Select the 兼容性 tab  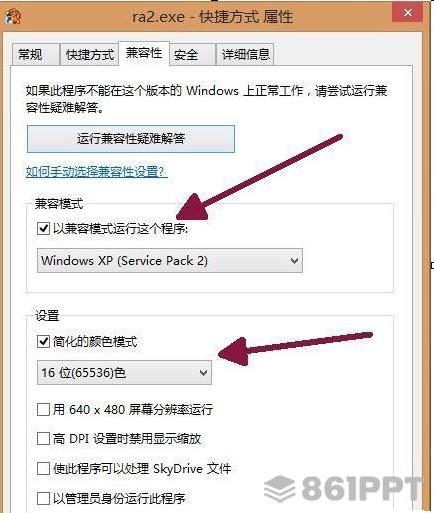pos(144,53)
